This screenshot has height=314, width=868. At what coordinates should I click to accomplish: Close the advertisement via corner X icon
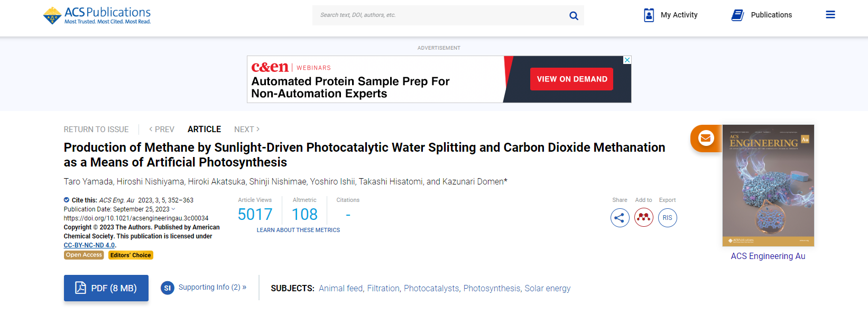(627, 60)
